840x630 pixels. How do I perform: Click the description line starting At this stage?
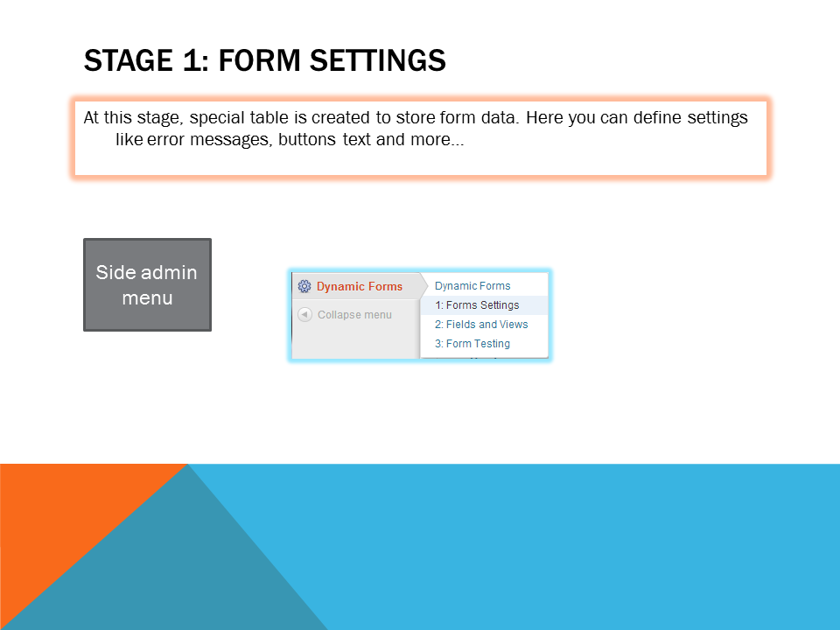pos(415,117)
